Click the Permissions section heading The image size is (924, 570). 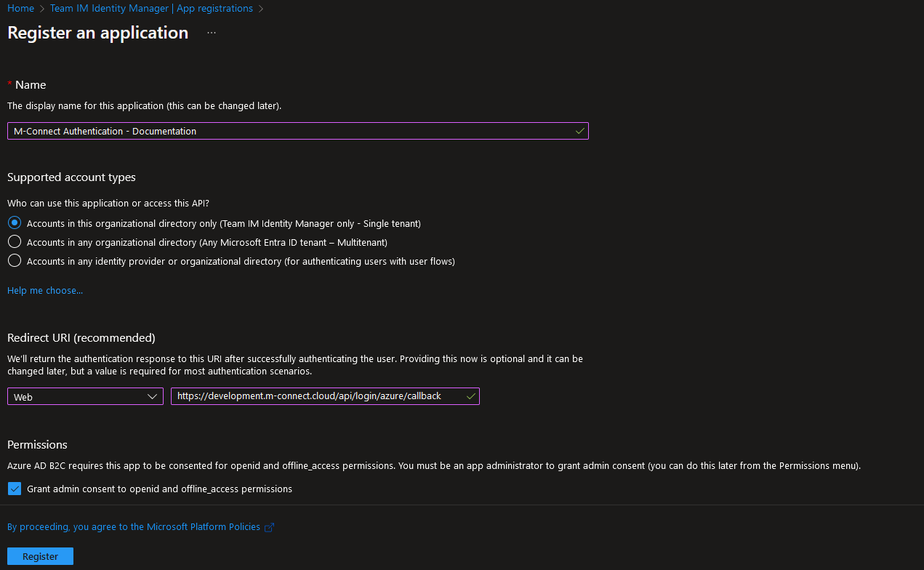37,444
